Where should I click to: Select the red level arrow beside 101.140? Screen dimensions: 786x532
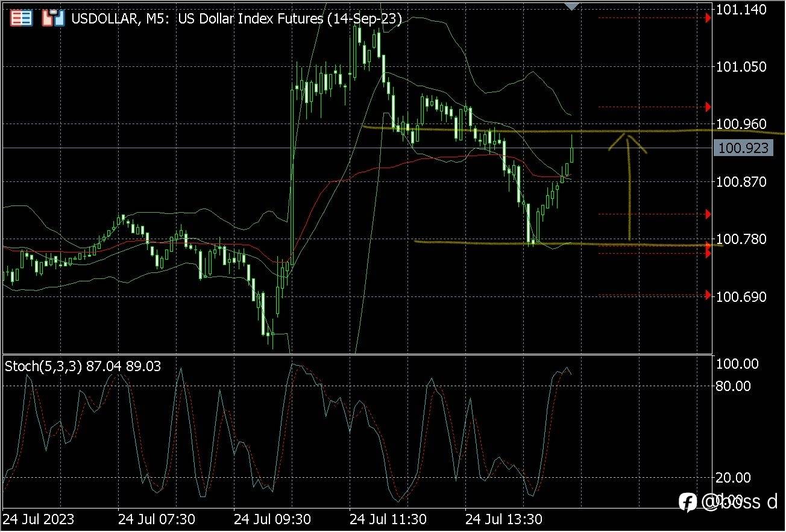pyautogui.click(x=708, y=19)
